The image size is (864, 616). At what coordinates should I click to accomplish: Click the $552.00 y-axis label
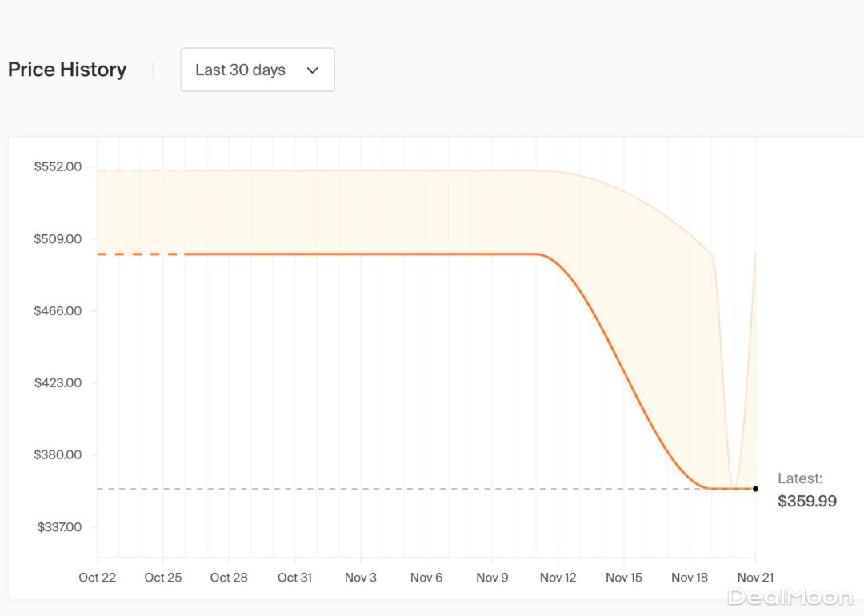[58, 167]
